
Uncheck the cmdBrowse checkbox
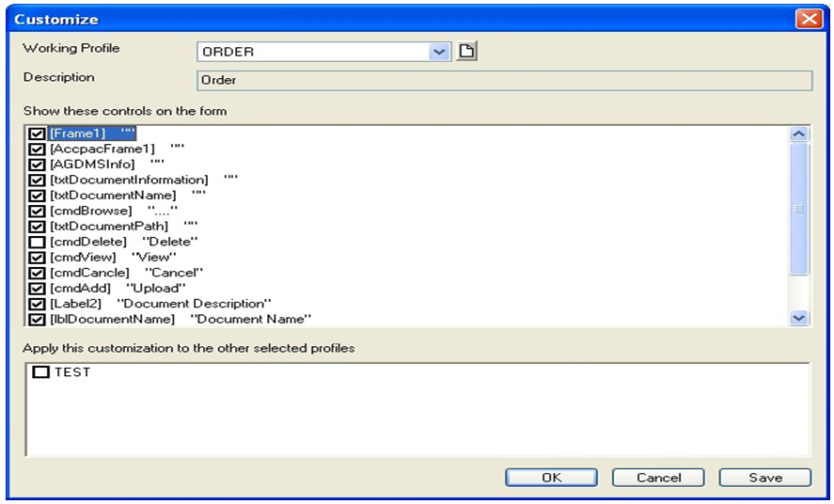pyautogui.click(x=37, y=211)
